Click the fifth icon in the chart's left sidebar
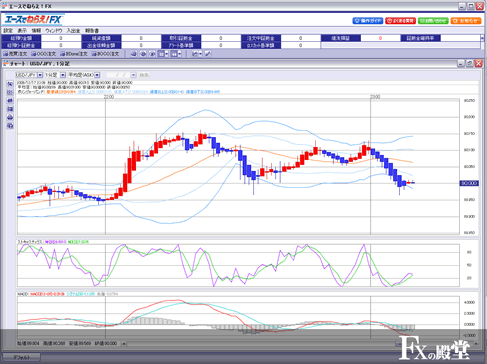This screenshot has width=487, height=364. tap(10, 117)
